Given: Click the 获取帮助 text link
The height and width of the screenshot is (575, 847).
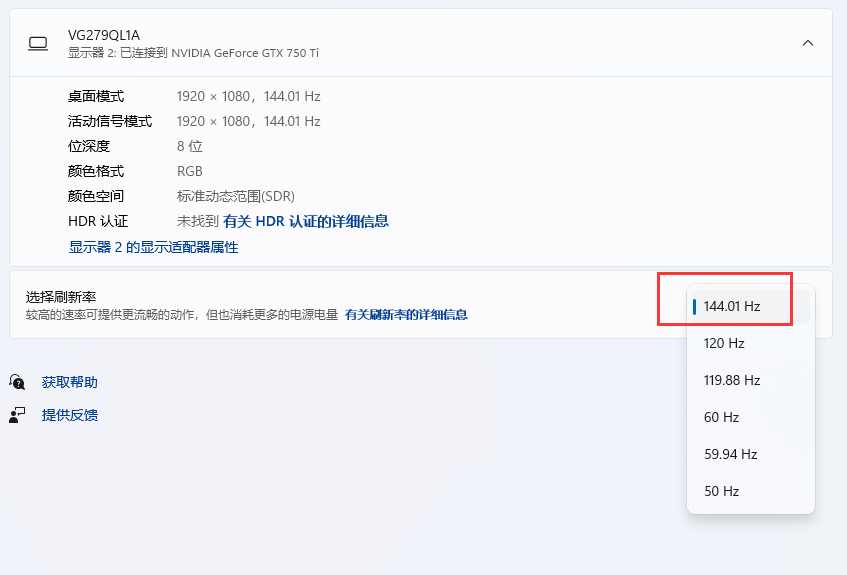Looking at the screenshot, I should click(x=70, y=382).
